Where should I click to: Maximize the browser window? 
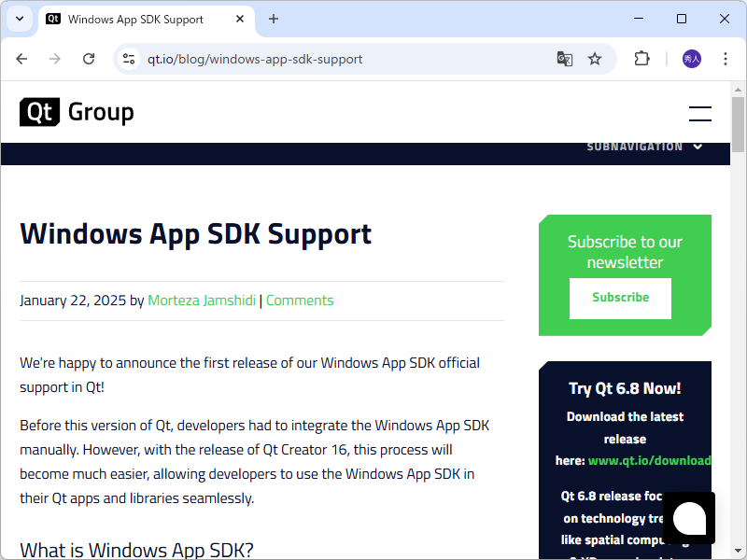point(682,19)
